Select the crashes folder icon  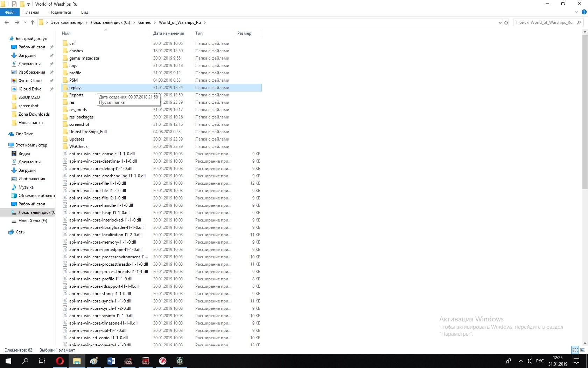65,51
